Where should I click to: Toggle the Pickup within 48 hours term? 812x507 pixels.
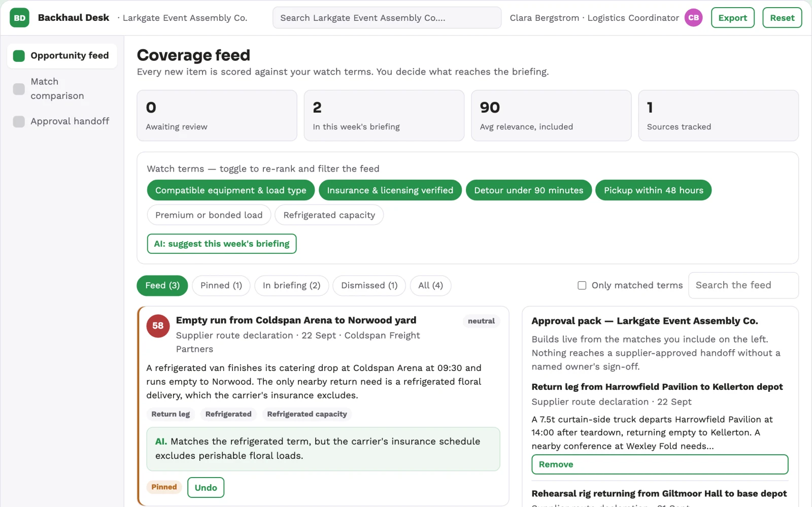654,190
